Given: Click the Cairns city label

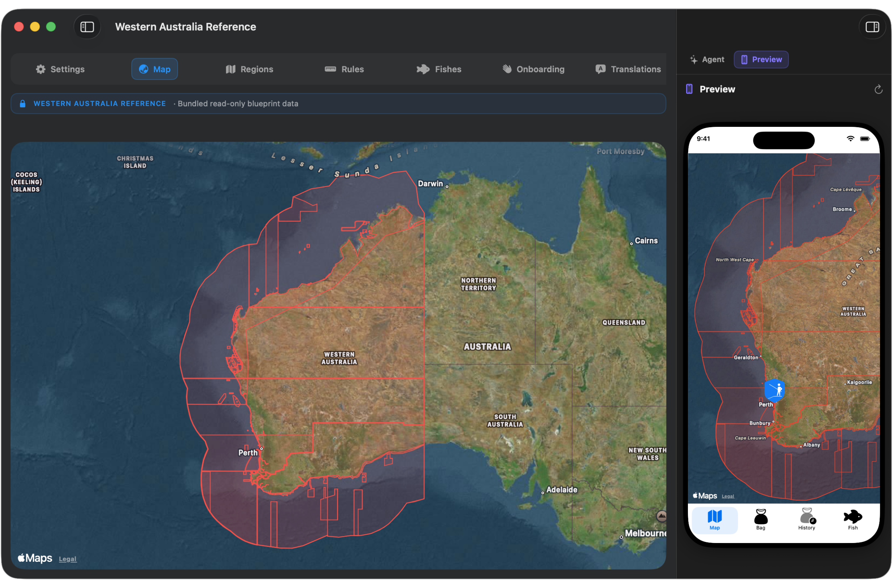Looking at the screenshot, I should coord(646,241).
